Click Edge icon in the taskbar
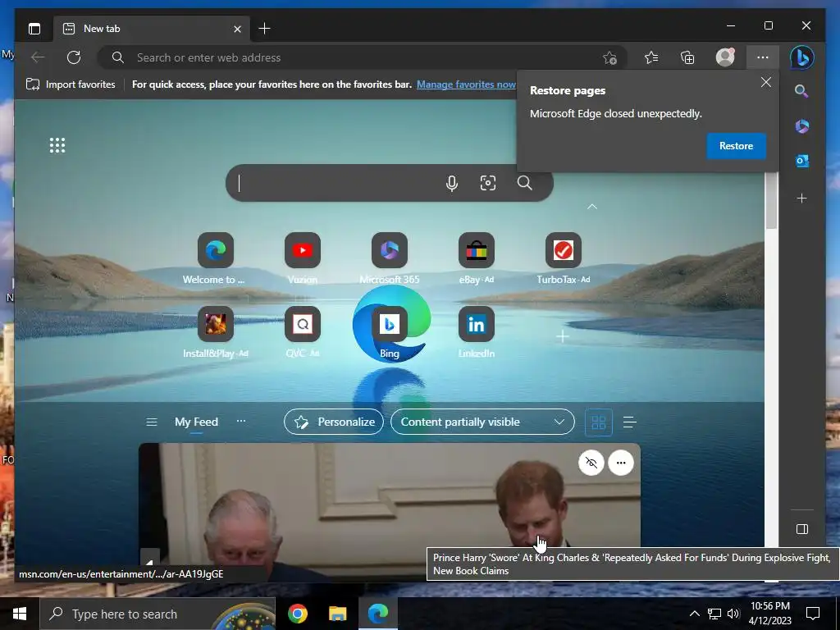 click(377, 614)
